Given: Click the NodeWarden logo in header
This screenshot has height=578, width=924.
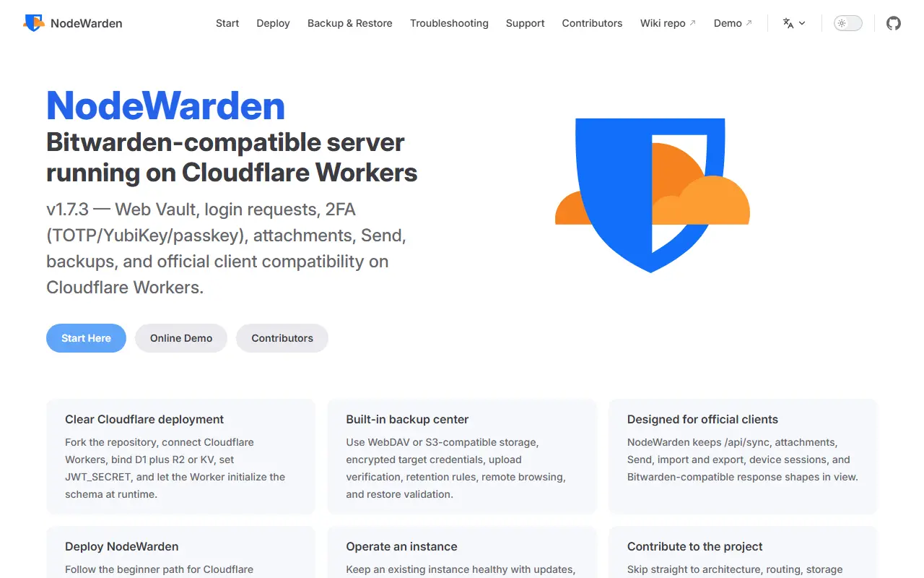Looking at the screenshot, I should [x=34, y=23].
